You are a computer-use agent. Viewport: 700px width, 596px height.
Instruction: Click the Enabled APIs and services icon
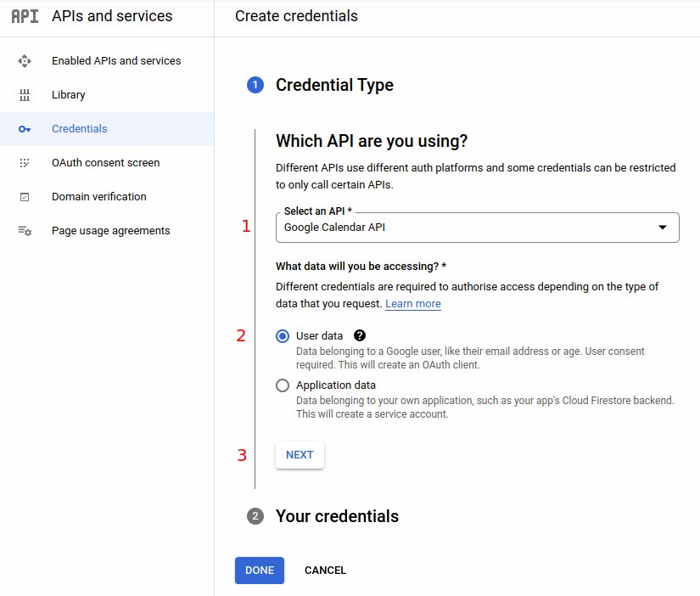click(x=25, y=61)
